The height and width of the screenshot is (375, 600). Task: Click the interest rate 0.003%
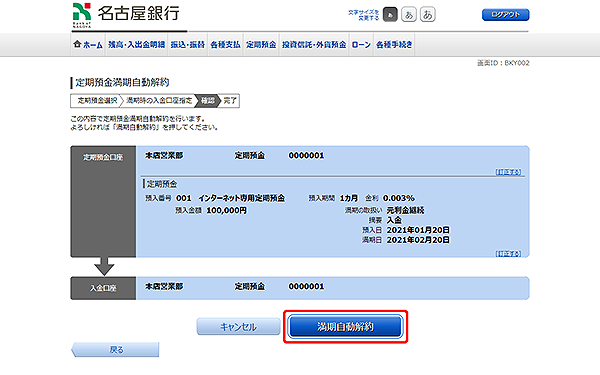click(x=398, y=198)
